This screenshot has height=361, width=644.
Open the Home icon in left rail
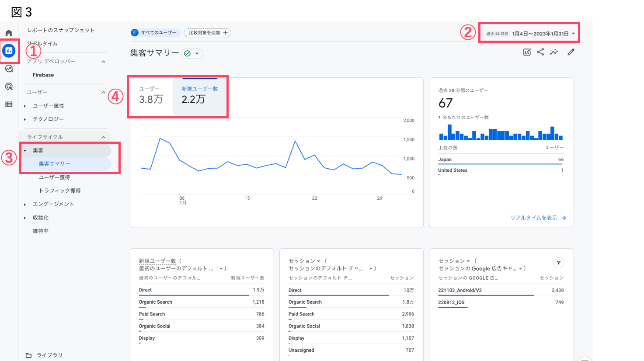(9, 33)
